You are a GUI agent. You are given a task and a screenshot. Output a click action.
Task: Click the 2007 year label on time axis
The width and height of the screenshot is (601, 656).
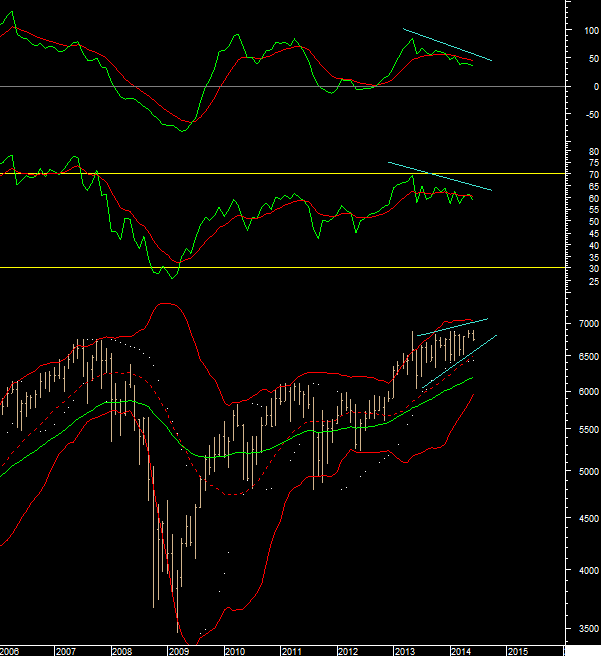[x=66, y=651]
